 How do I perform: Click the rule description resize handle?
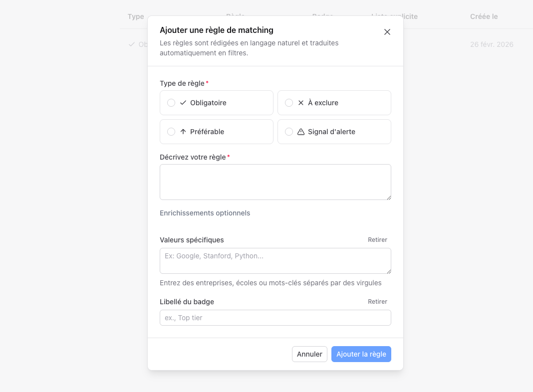pos(388,197)
